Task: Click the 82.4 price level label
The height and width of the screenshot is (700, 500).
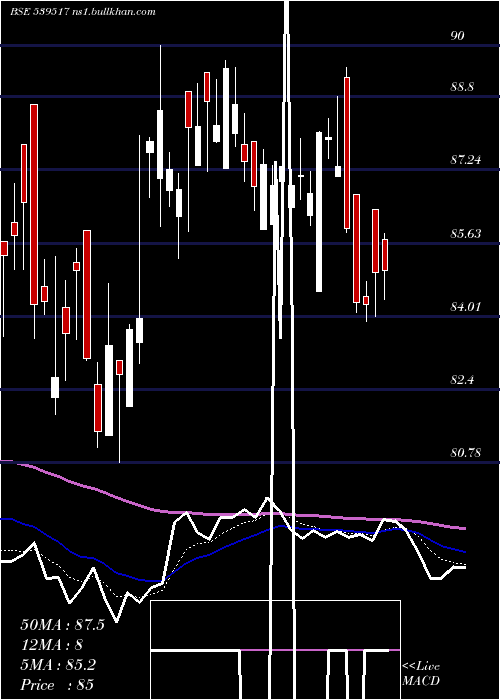Action: [462, 379]
